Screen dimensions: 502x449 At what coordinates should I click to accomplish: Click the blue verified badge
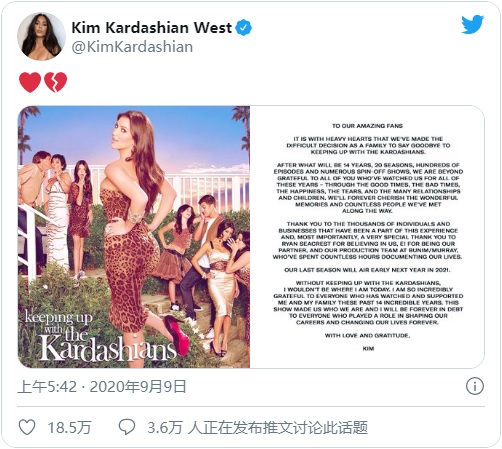point(244,28)
